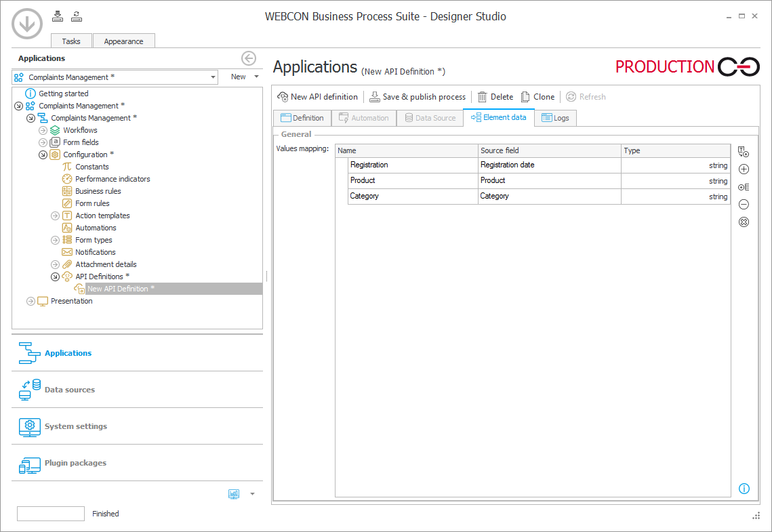This screenshot has width=772, height=532.
Task: Click the Constants pi icon
Action: click(67, 167)
